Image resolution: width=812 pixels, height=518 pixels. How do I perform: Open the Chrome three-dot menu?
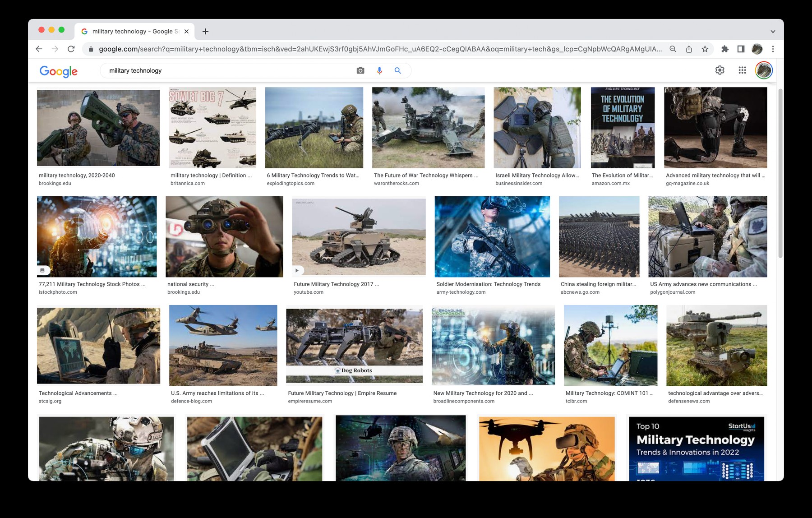pos(773,49)
